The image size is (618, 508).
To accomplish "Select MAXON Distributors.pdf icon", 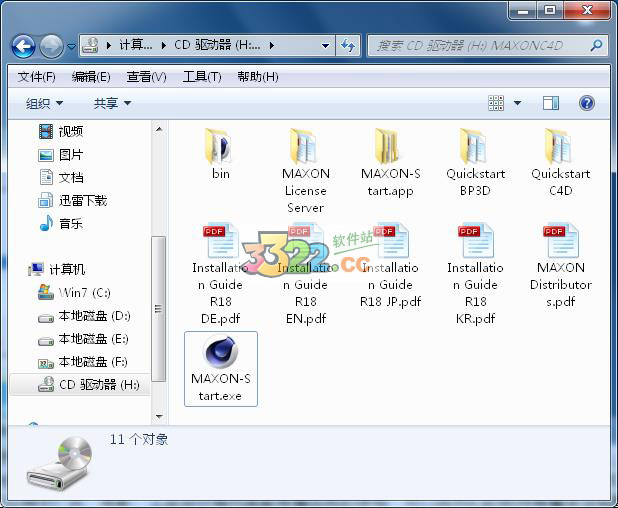I will 560,241.
